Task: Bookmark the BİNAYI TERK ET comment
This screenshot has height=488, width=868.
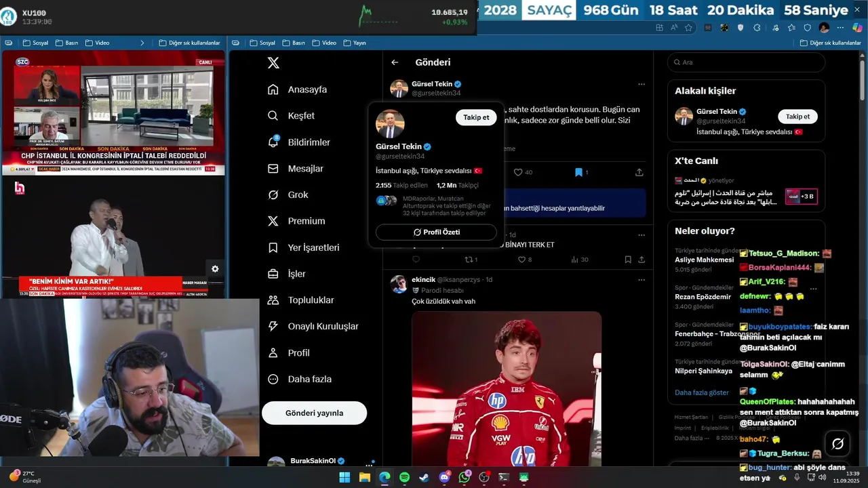Action: click(628, 260)
